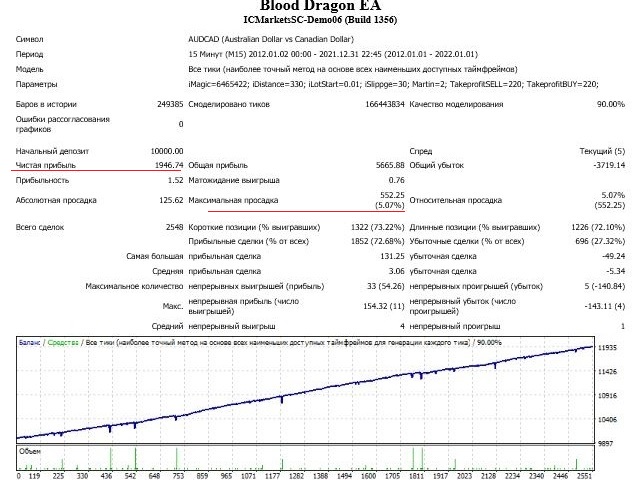The height and width of the screenshot is (480, 640).
Task: Select the ICMarketsSC-Demo06 (Build 1356) subtitle
Action: click(x=320, y=20)
